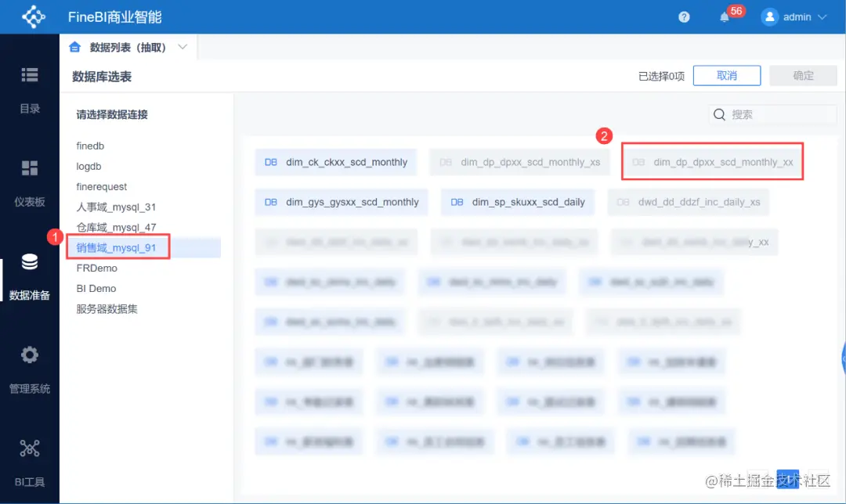Click the 已选择0项 selection count text
The image size is (846, 504).
[661, 76]
